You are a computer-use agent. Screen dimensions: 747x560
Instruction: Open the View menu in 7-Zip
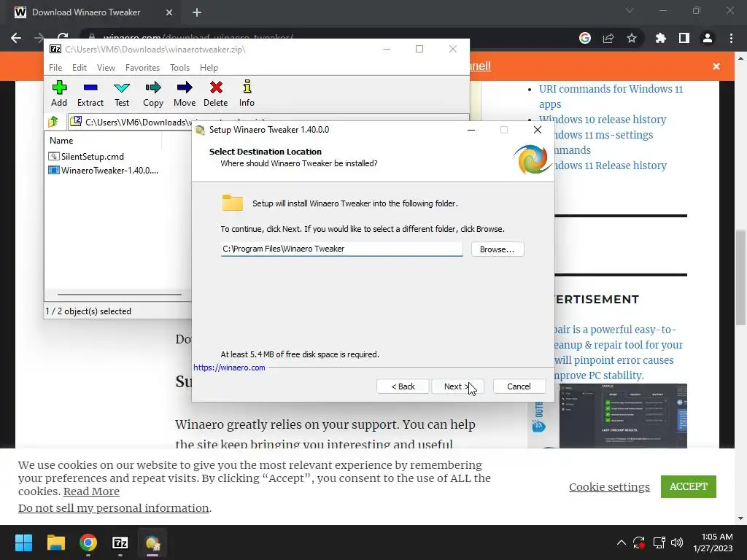(106, 68)
